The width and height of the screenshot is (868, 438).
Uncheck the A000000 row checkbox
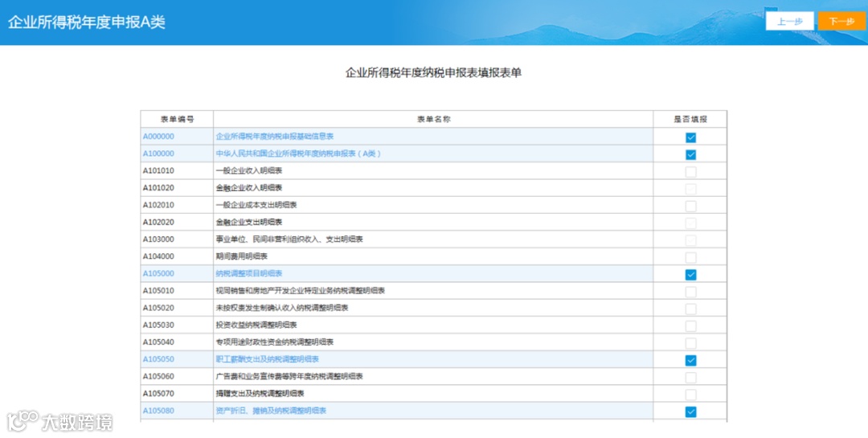691,137
